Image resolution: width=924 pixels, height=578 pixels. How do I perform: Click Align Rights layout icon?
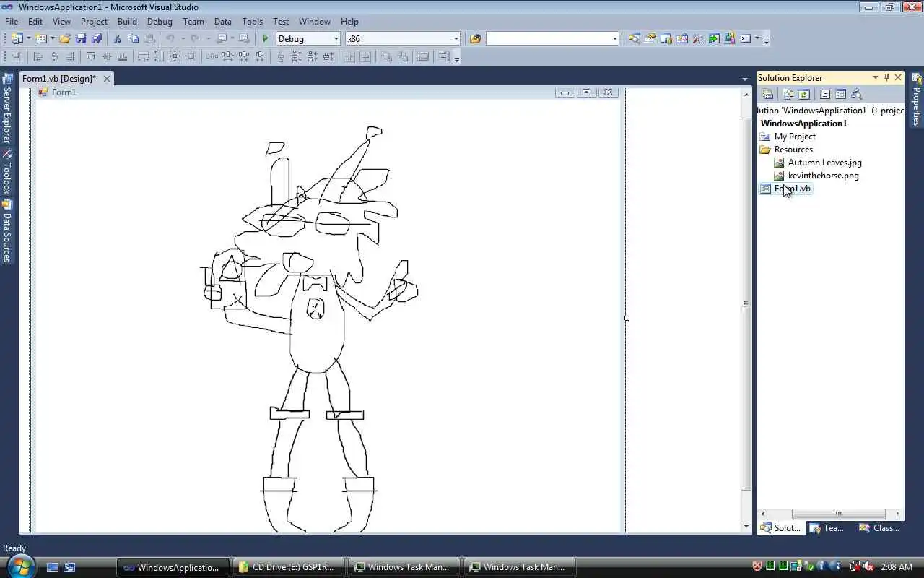coord(70,56)
